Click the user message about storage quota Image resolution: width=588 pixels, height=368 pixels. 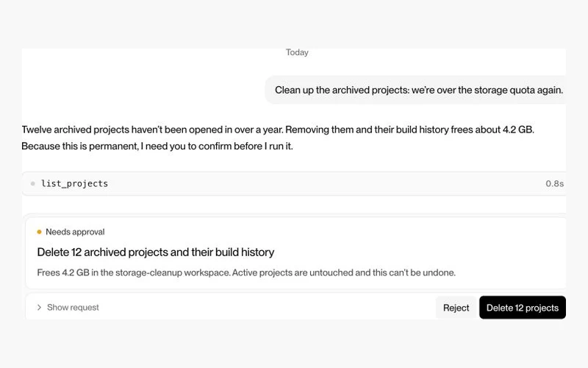click(419, 90)
